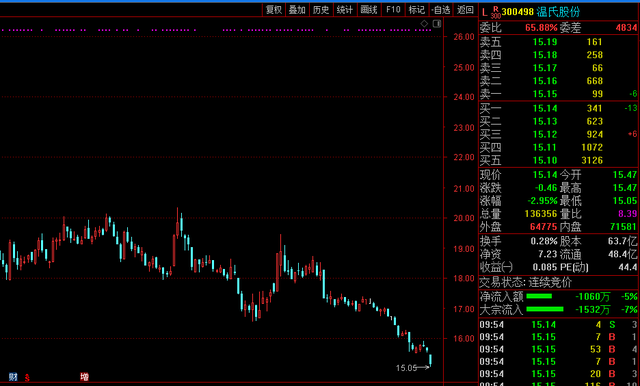Click the 返回 back button
Image resolution: width=640 pixels, height=386 pixels.
click(465, 10)
